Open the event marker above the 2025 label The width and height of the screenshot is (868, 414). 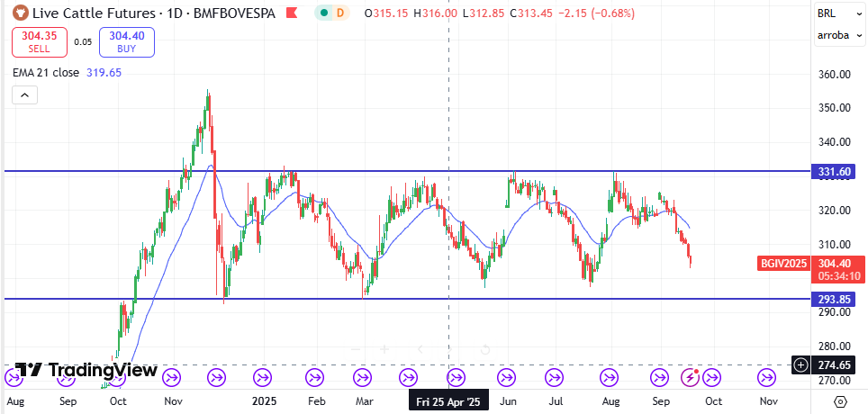pos(262,379)
